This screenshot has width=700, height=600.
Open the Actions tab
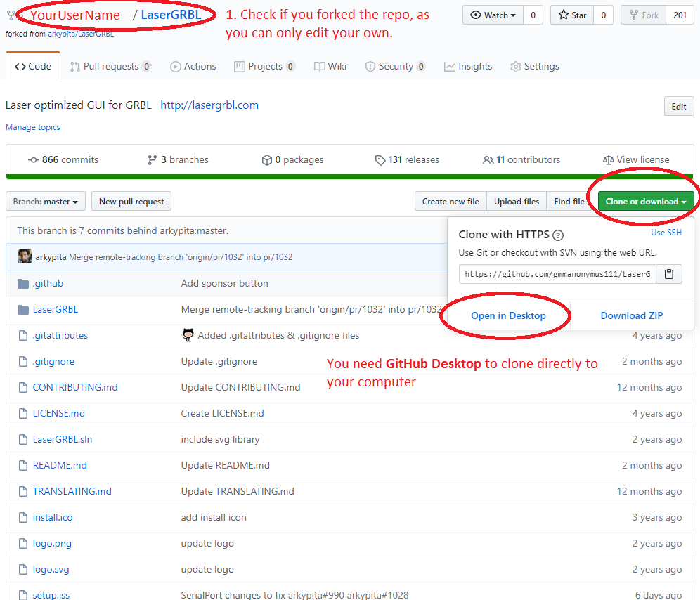pyautogui.click(x=193, y=66)
